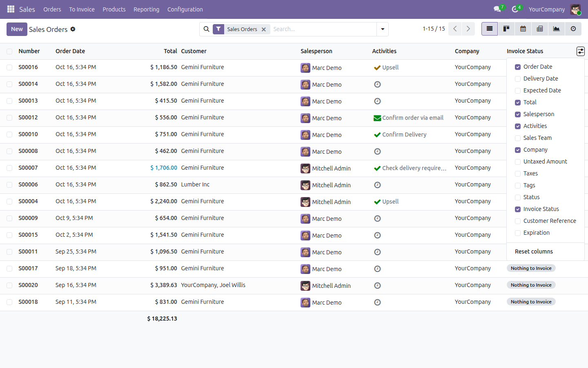Open the discuss messages icon
The height and width of the screenshot is (368, 588).
point(497,9)
